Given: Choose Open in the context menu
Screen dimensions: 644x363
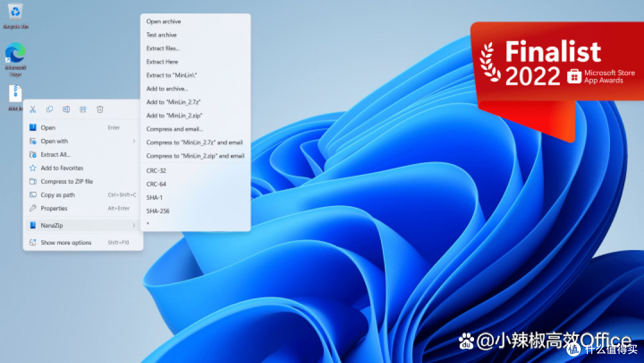Looking at the screenshot, I should [83, 127].
